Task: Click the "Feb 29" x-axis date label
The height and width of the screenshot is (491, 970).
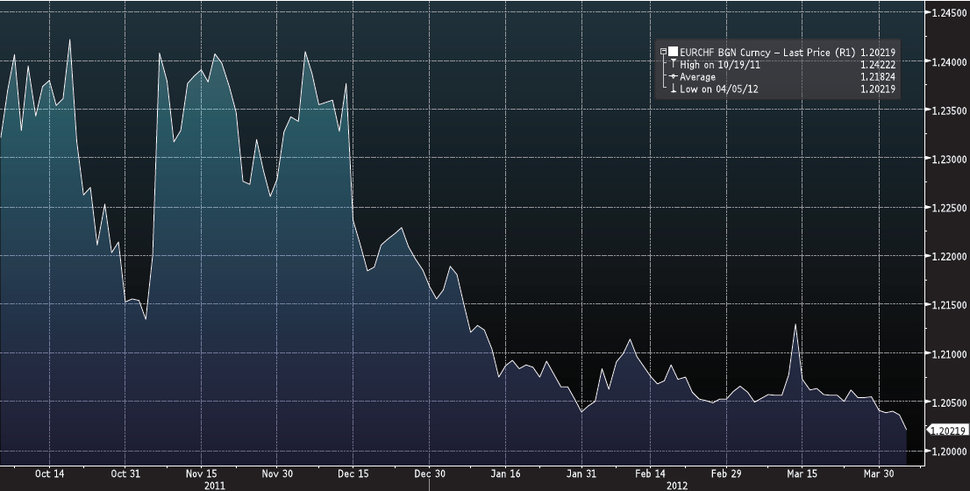Action: coord(726,474)
